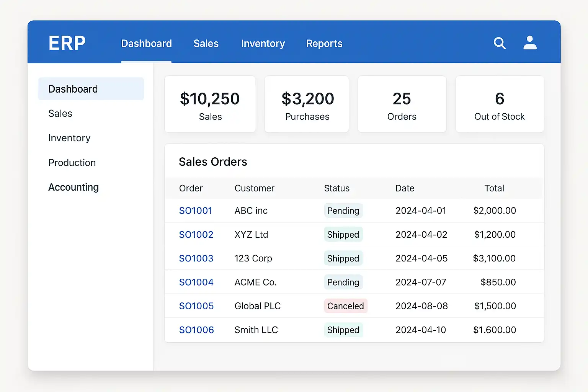Go to the Reports tab
This screenshot has width=588, height=392.
pyautogui.click(x=324, y=44)
